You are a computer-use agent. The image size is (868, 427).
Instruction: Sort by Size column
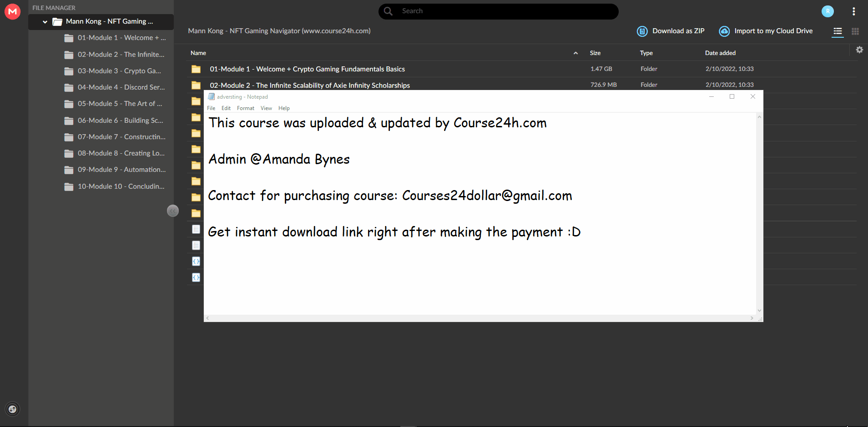[595, 53]
